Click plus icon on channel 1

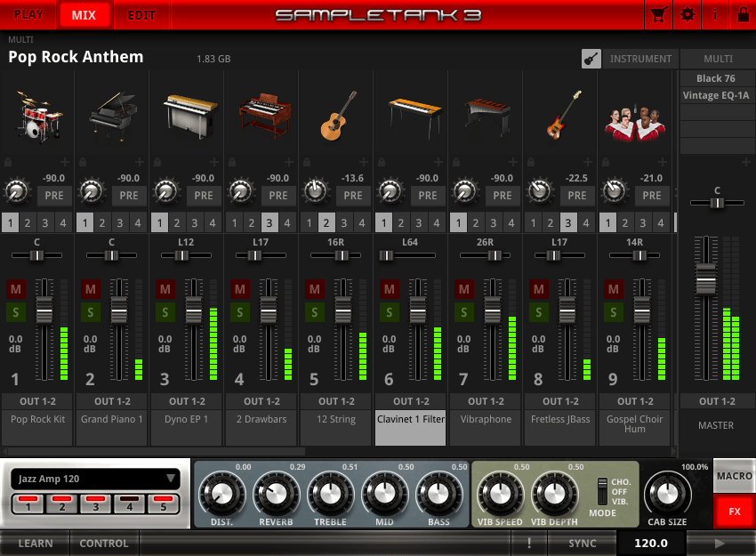point(65,162)
